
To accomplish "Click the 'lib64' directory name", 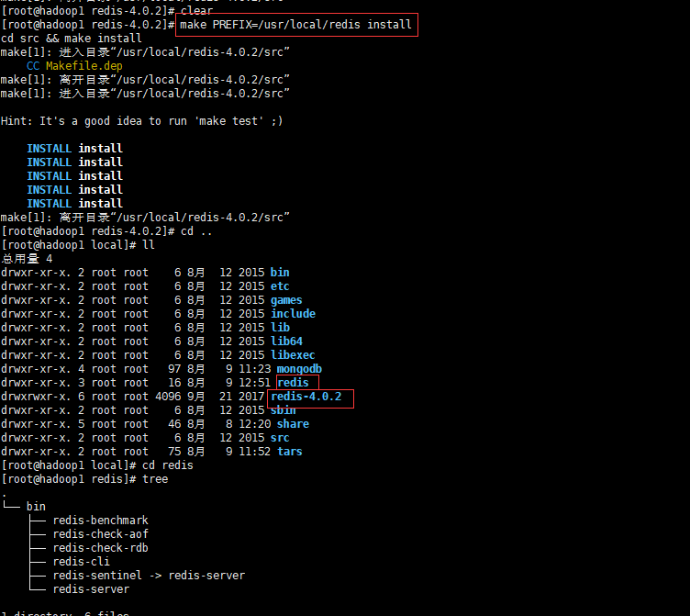I will point(286,342).
